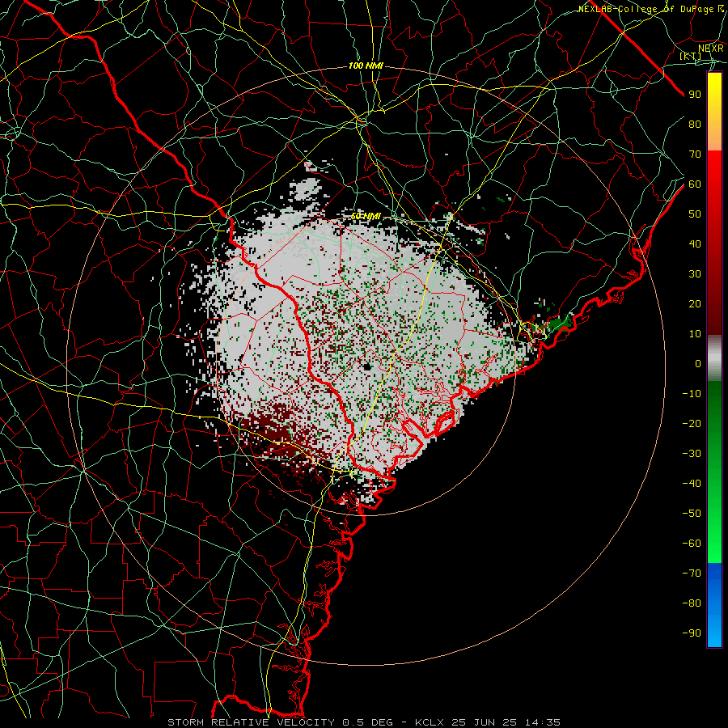Click the 40 value on velocity scale
The height and width of the screenshot is (728, 728).
[x=695, y=244]
